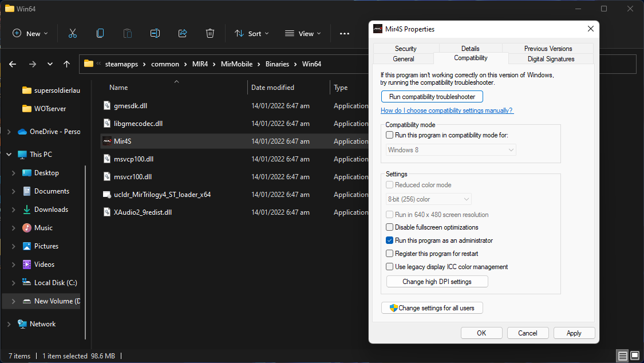
Task: Select the Mir4S application file icon
Action: 107,141
